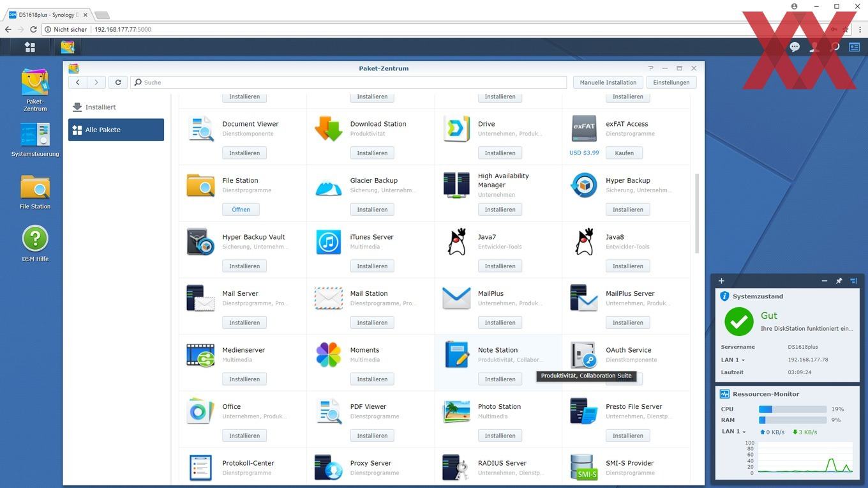The image size is (868, 488).
Task: Click the Nicht sicher site info
Action: point(66,29)
